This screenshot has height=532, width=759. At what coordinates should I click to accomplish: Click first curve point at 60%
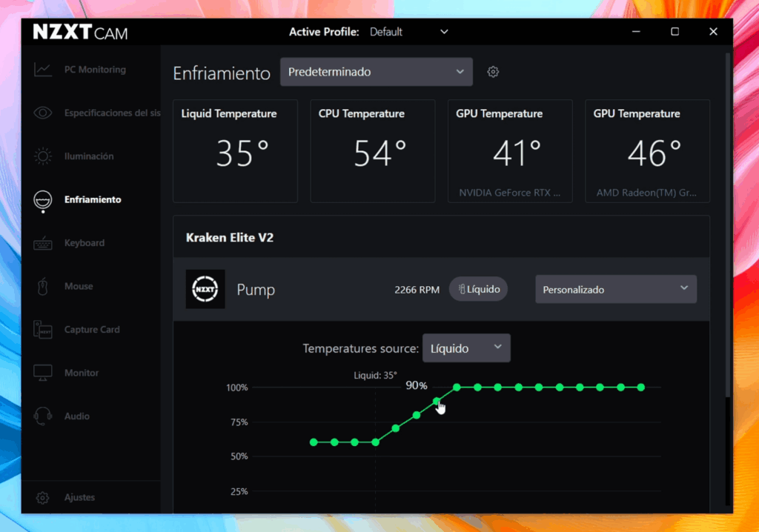(314, 442)
